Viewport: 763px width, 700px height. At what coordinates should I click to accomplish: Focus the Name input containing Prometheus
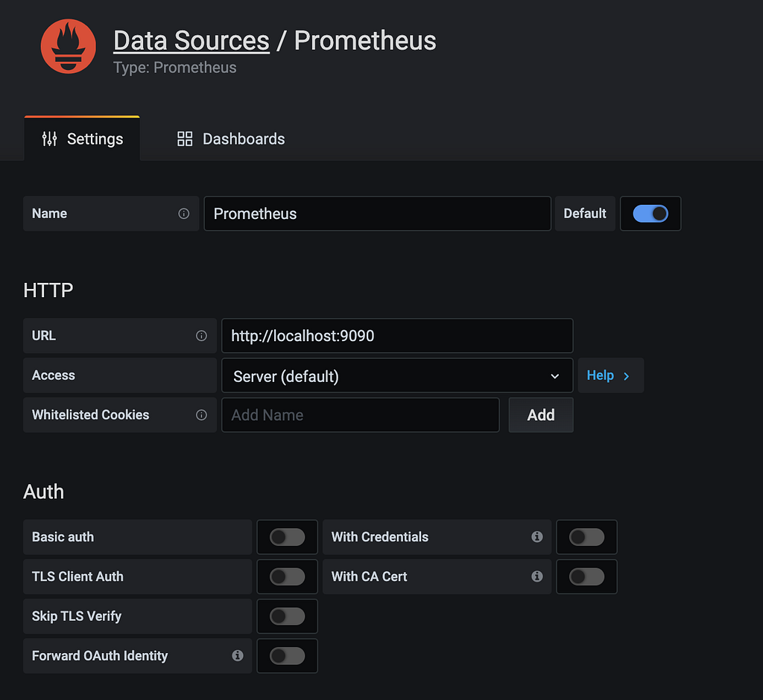[377, 214]
